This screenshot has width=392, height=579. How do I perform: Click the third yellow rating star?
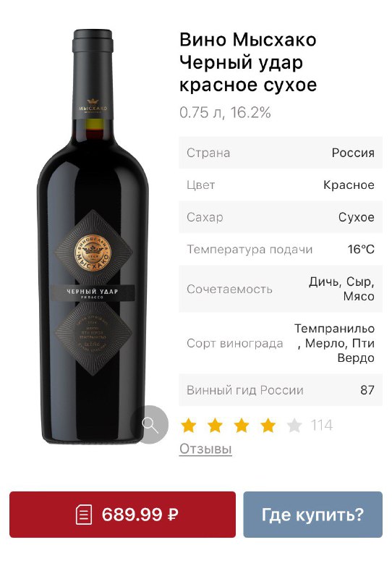tap(242, 426)
